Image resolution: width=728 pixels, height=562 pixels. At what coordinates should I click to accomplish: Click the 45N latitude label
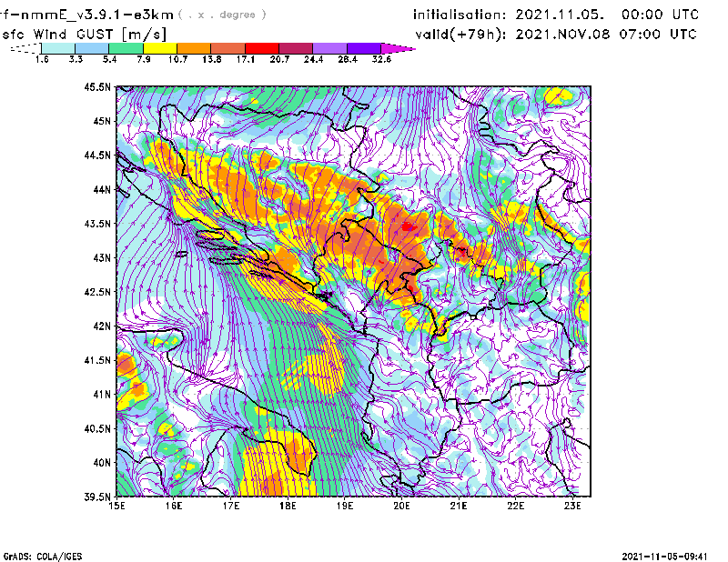click(102, 121)
